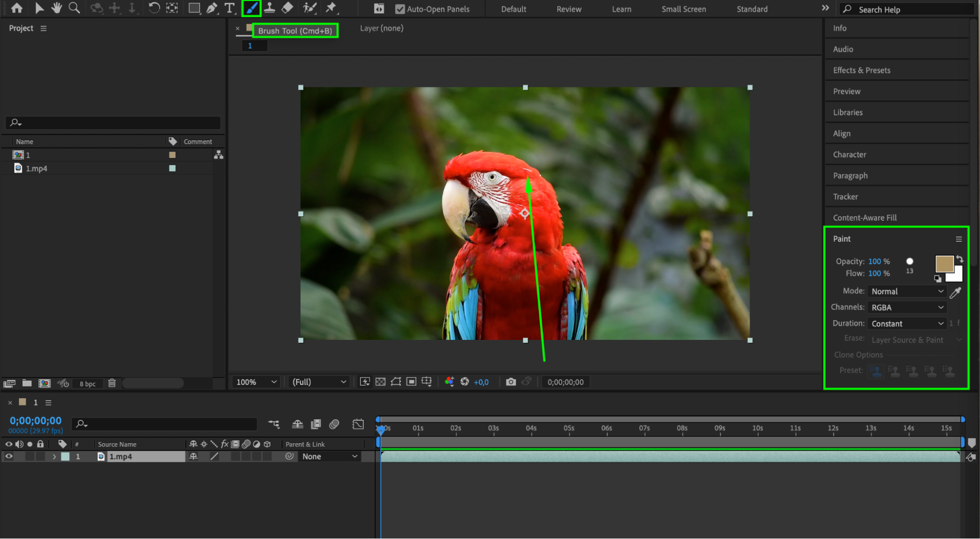Open the Paint Mode dropdown
The height and width of the screenshot is (539, 980).
coord(907,291)
